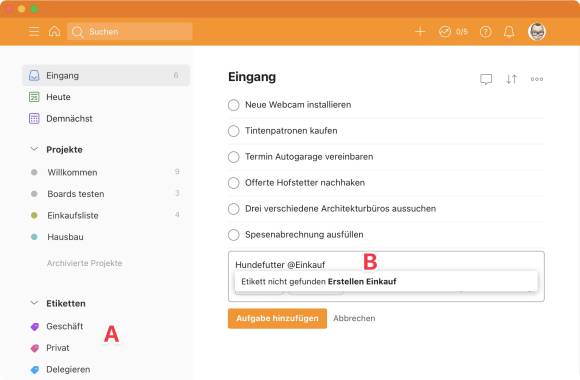
Task: Show notifications with the bell icon
Action: point(509,32)
